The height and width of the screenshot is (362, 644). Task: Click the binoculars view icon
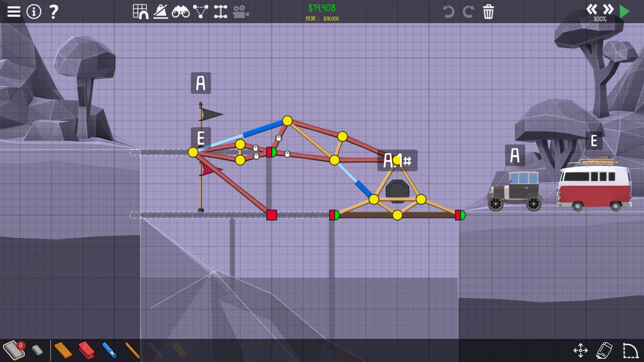click(x=180, y=12)
